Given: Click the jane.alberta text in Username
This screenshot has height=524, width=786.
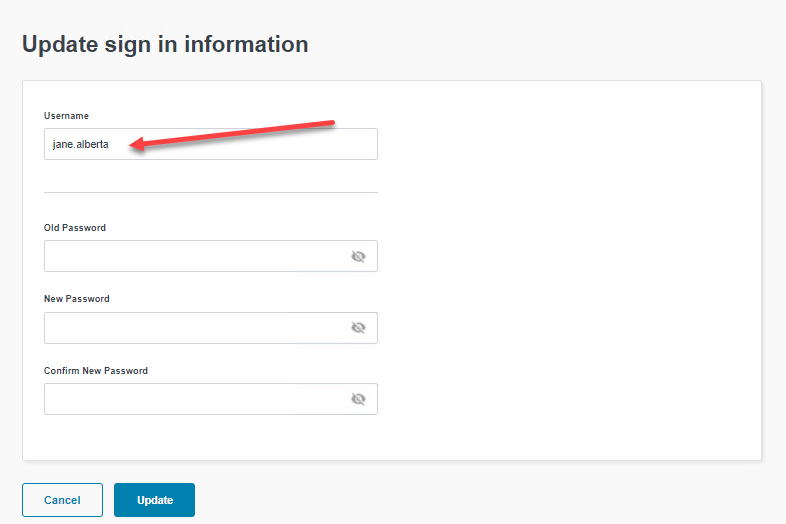Looking at the screenshot, I should pos(80,144).
